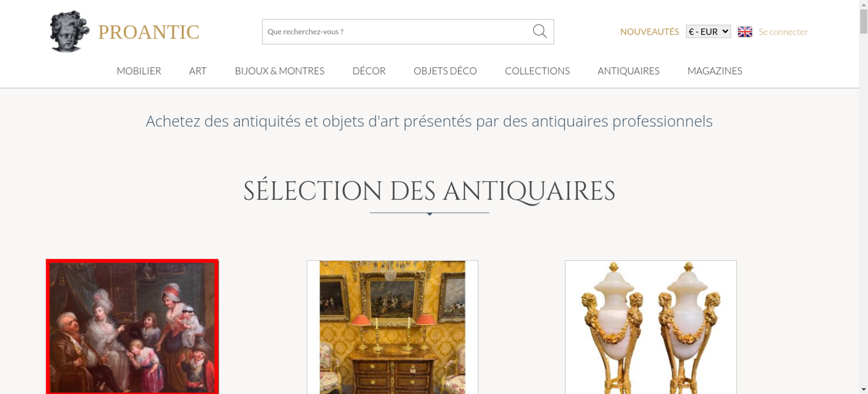Open the NOUVEAUTÉS link
The image size is (868, 394).
coord(649,32)
